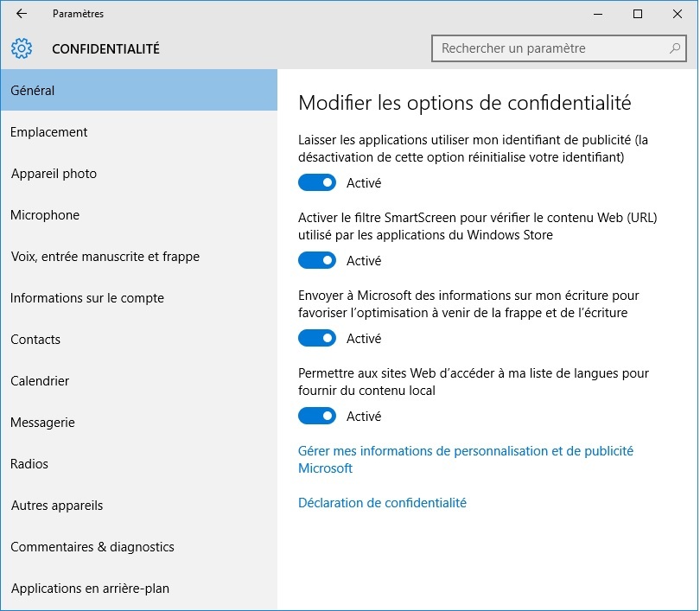Open Commentaires & diagnostics section

[x=139, y=547]
